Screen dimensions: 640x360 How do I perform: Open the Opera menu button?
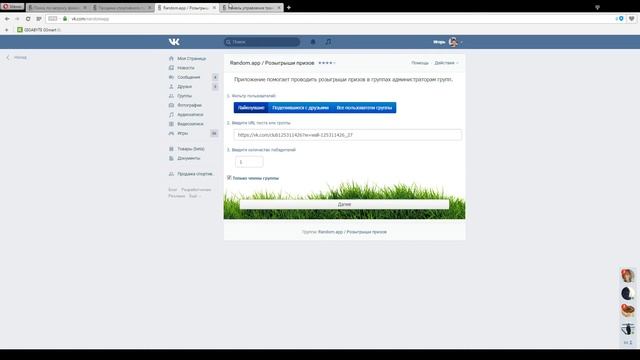(x=13, y=7)
